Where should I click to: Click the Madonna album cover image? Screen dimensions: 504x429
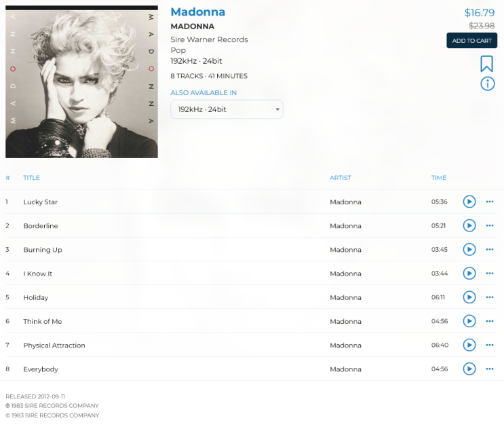pyautogui.click(x=81, y=81)
